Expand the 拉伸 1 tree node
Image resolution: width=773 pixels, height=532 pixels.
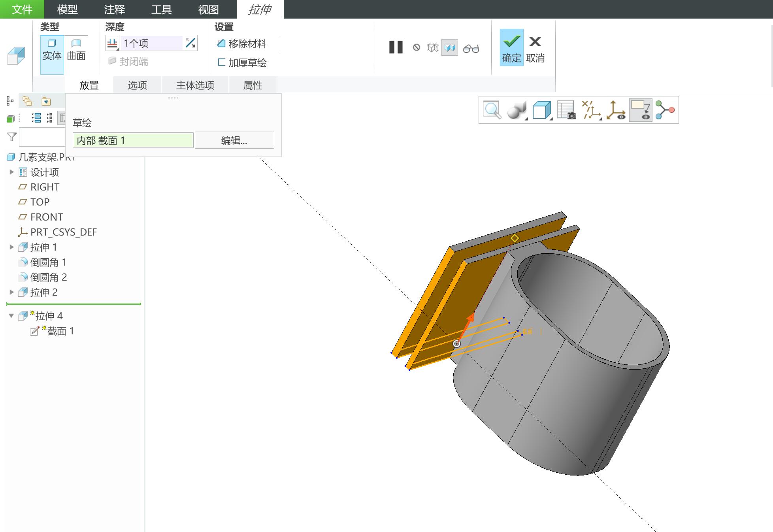(11, 247)
